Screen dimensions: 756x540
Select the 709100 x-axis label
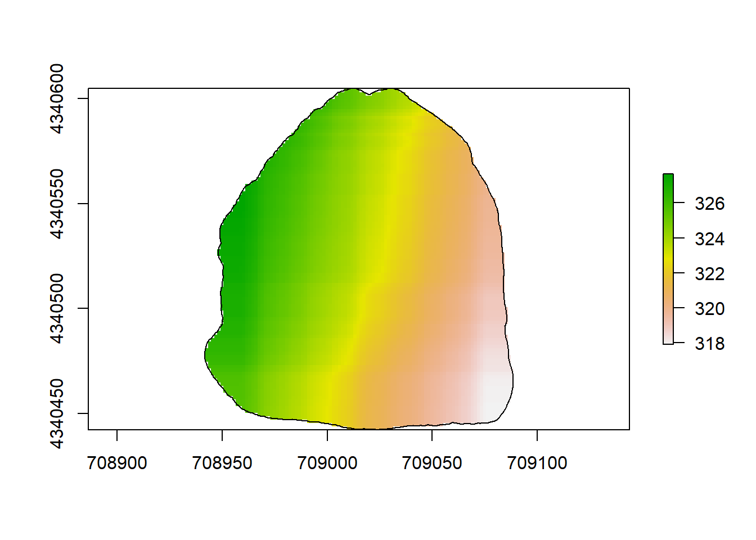click(x=537, y=463)
